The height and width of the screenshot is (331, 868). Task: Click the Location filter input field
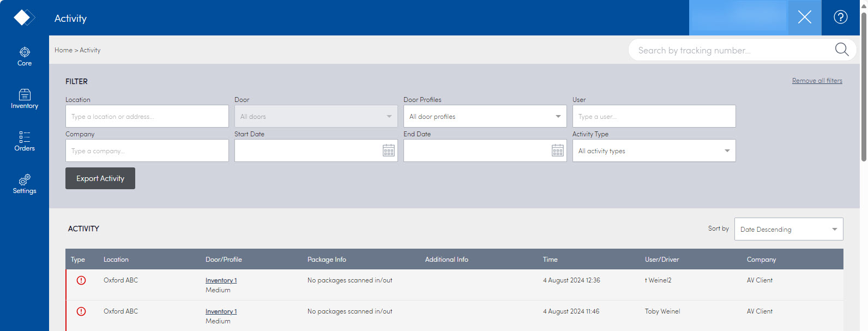tap(147, 117)
